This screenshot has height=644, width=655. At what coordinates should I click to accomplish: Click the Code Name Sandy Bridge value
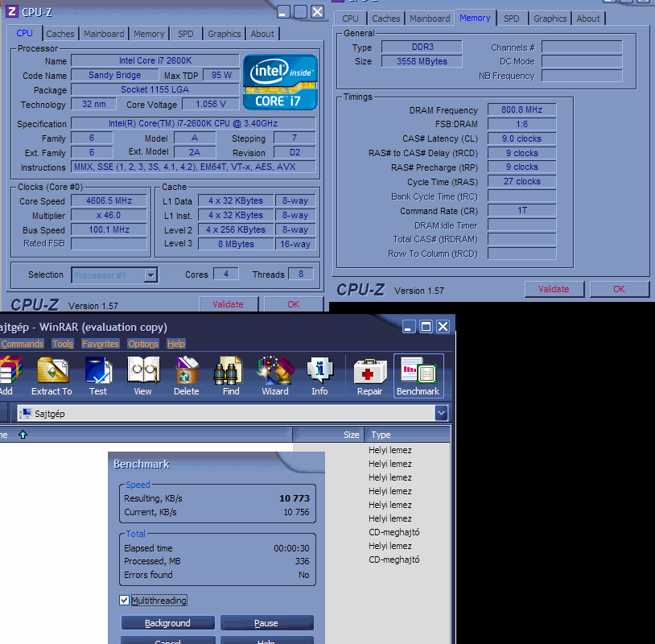[115, 75]
